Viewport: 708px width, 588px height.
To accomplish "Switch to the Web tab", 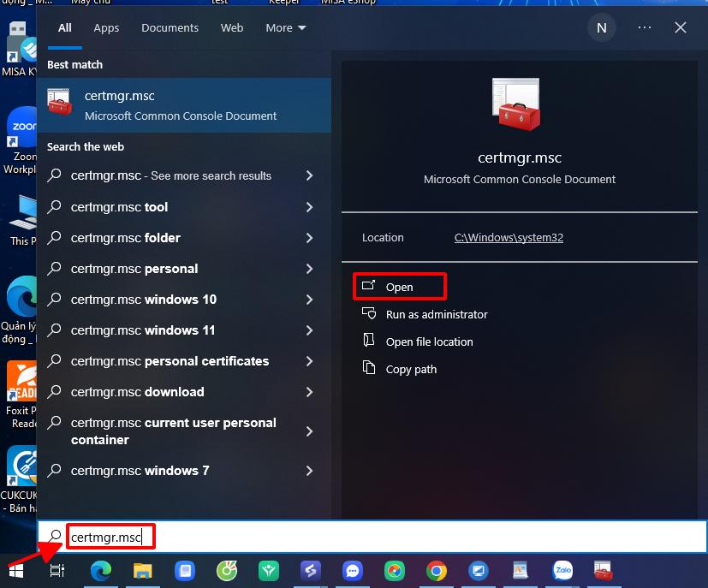I will tap(232, 28).
